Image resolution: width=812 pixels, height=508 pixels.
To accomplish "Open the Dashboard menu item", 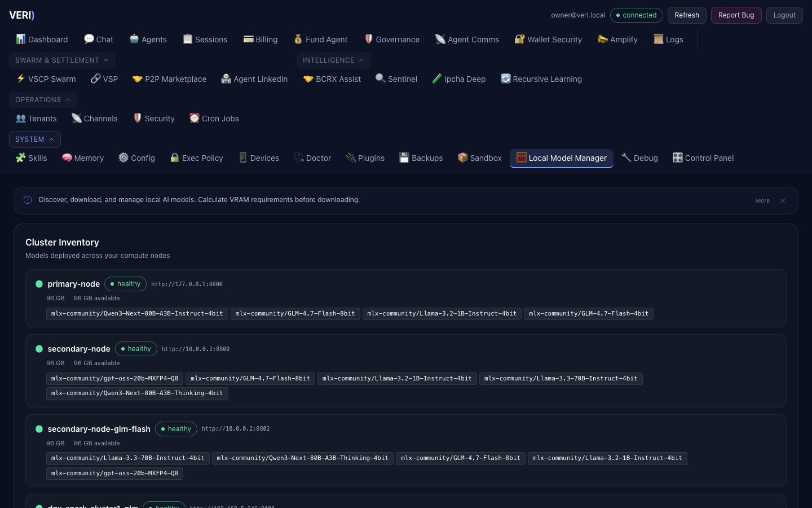I will pos(42,40).
